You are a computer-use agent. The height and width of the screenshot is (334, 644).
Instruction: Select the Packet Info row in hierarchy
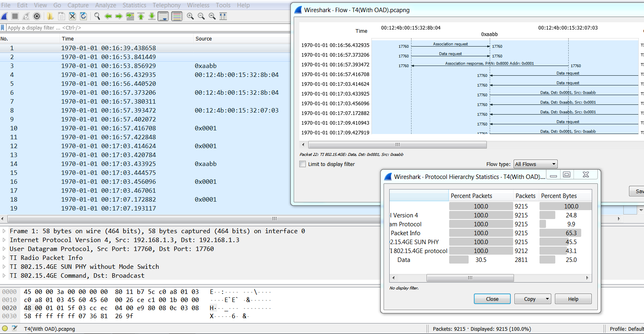pyautogui.click(x=490, y=233)
